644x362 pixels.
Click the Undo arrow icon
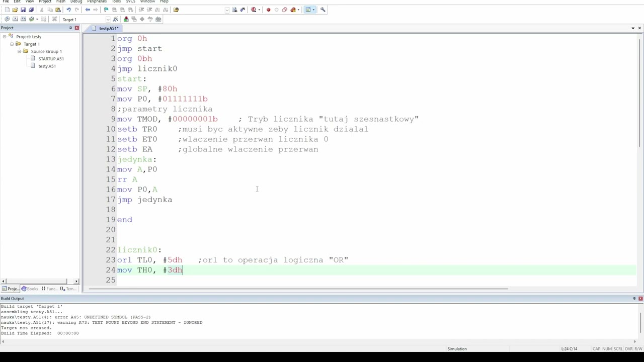pos(68,10)
